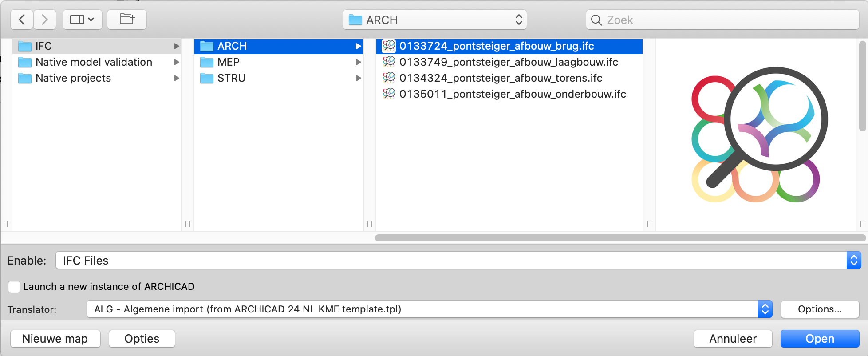The image size is (868, 356).
Task: Expand the IFC folder arrow
Action: pyautogui.click(x=176, y=46)
